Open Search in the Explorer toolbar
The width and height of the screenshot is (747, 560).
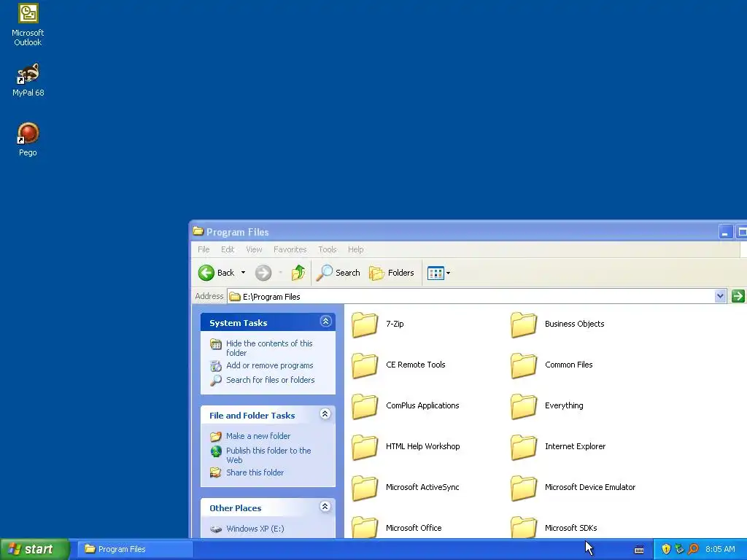pos(338,273)
